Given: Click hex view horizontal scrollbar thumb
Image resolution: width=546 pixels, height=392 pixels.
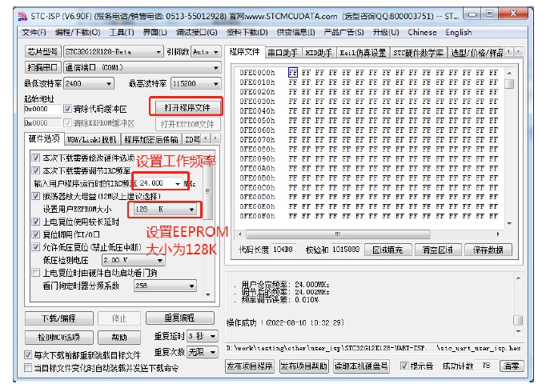Looking at the screenshot, I should [x=338, y=234].
